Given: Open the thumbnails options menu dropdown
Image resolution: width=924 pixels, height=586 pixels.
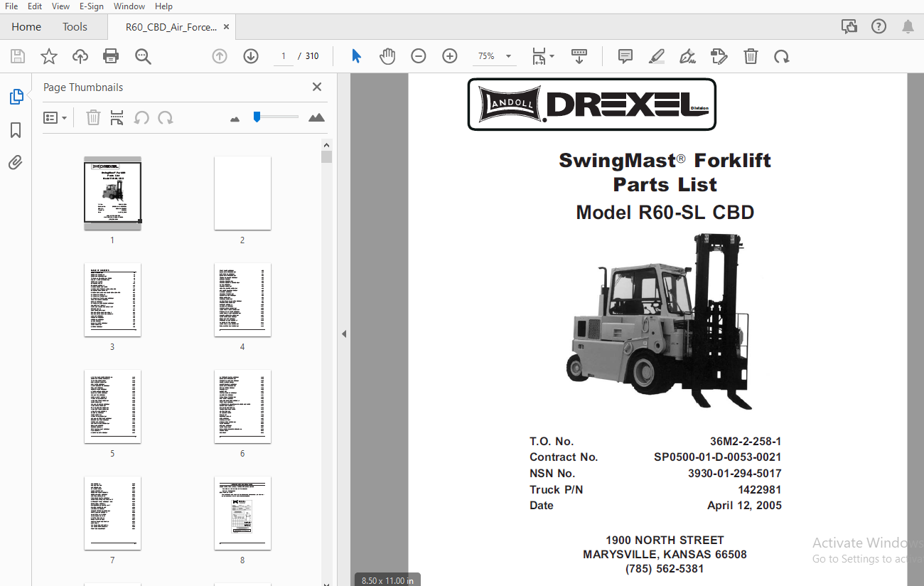Looking at the screenshot, I should tap(55, 117).
